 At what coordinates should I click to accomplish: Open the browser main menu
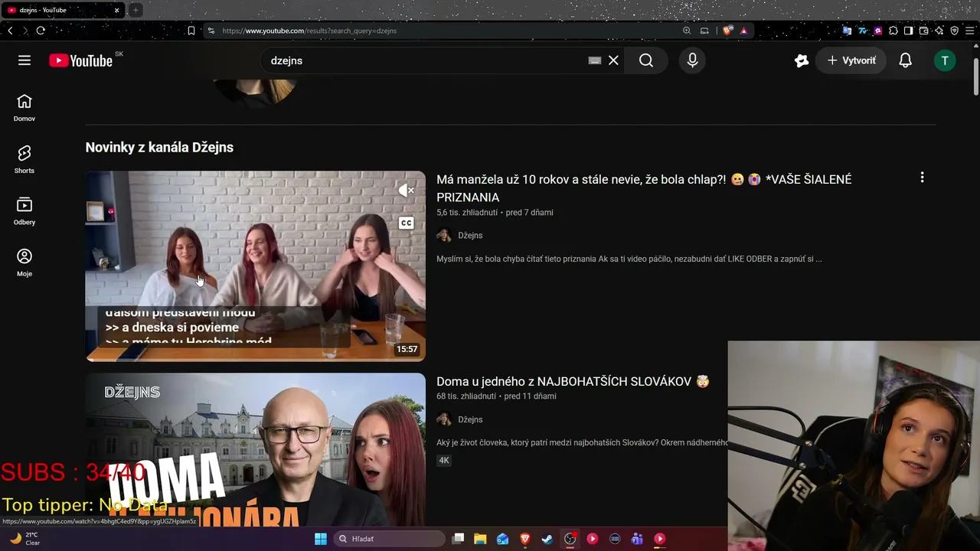[x=970, y=31]
